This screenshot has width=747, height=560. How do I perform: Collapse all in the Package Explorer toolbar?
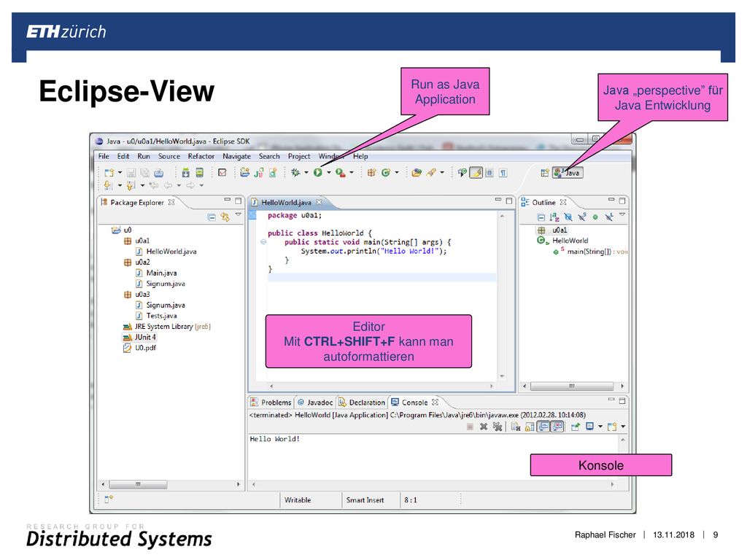pos(212,217)
